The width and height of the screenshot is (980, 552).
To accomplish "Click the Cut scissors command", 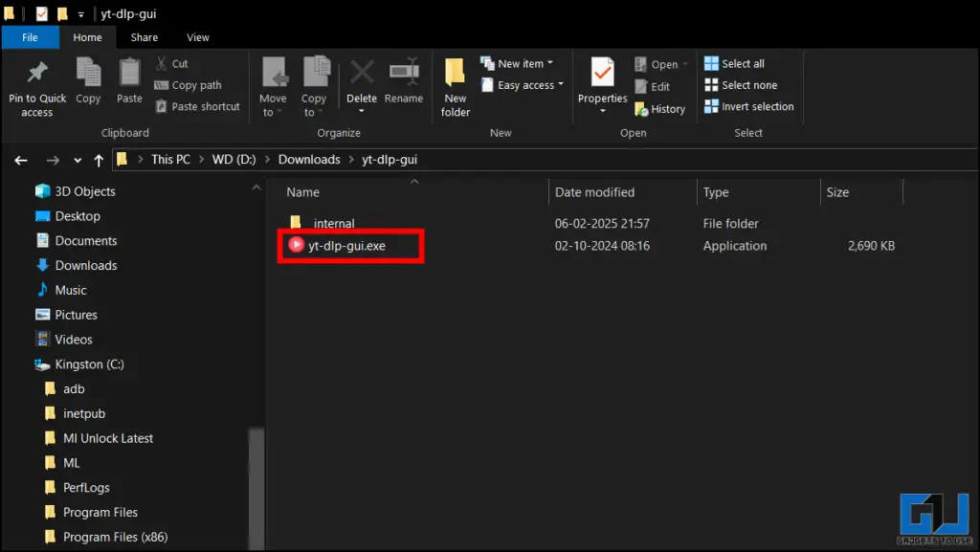I will (x=171, y=64).
